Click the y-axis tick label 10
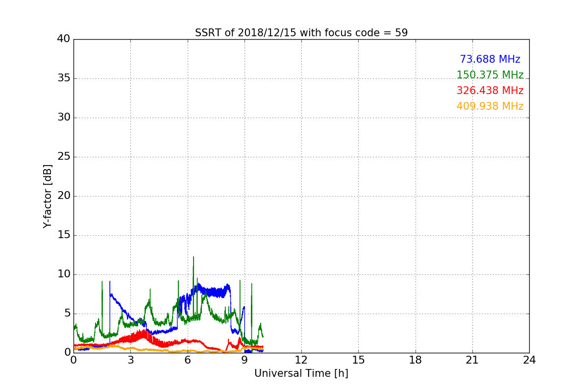 pyautogui.click(x=64, y=274)
